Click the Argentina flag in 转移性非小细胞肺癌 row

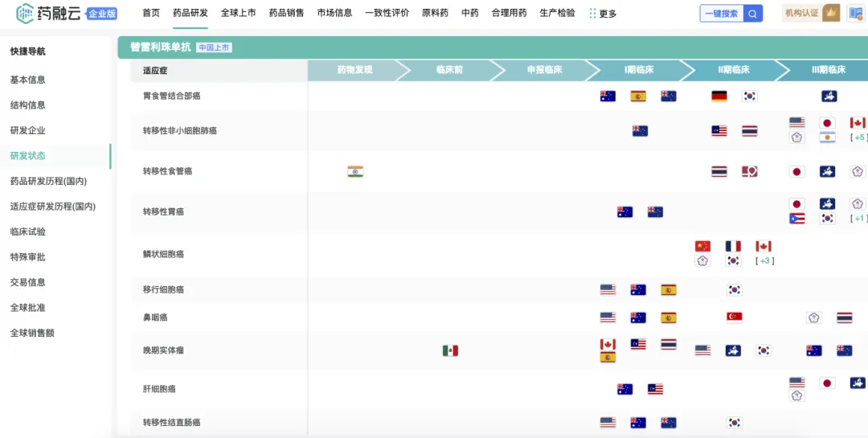click(827, 137)
